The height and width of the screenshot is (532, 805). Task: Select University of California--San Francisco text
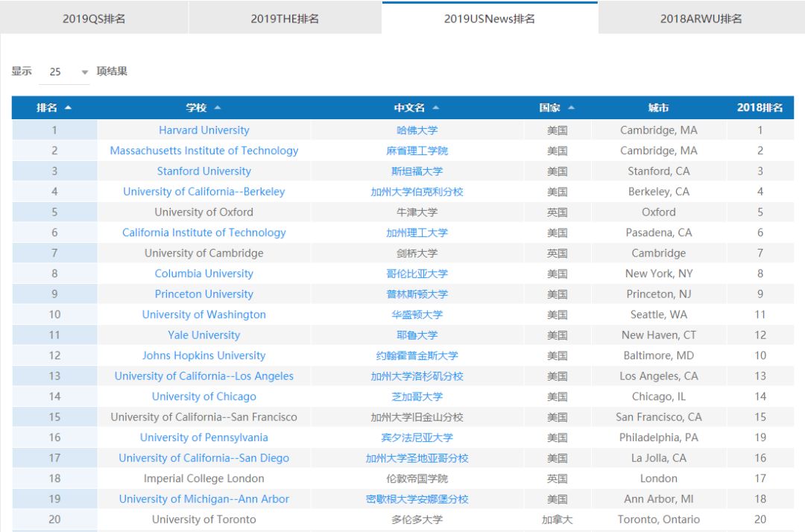(203, 417)
